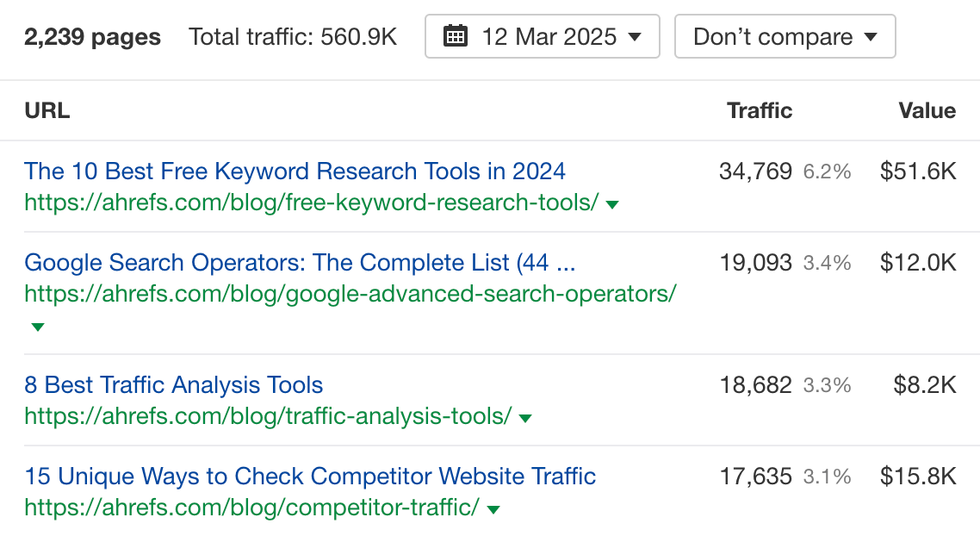This screenshot has height=536, width=980.
Task: Sort the table by the Value column
Action: (x=927, y=110)
